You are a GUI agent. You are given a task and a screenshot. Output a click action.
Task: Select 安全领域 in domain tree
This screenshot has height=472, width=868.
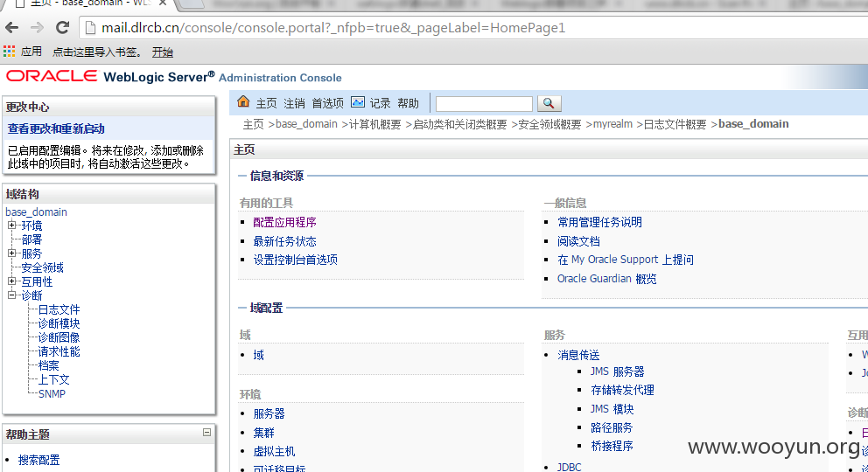[42, 267]
